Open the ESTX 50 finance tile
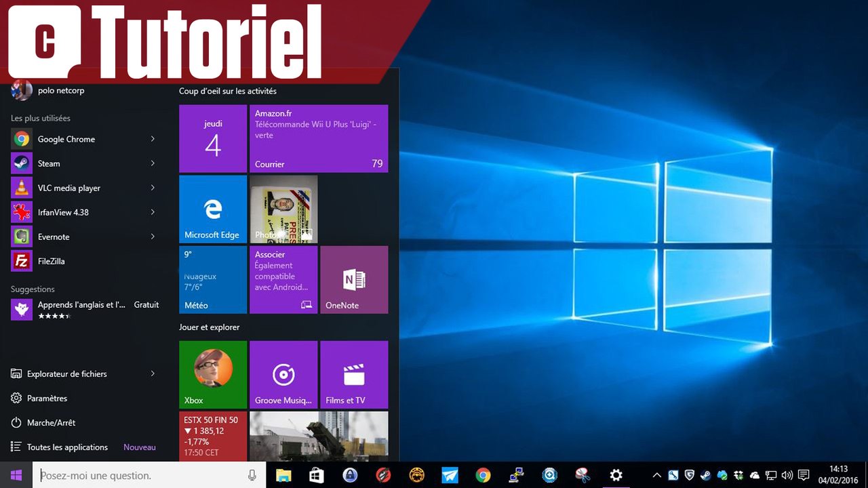 [x=213, y=436]
